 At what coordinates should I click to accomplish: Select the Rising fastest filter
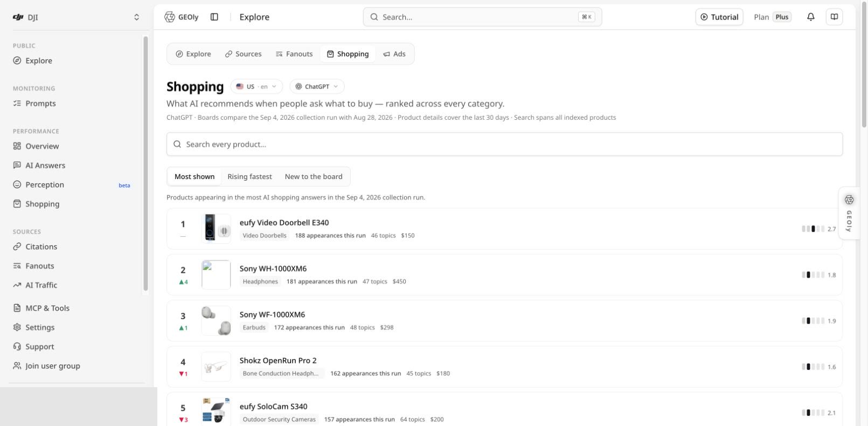pos(249,176)
